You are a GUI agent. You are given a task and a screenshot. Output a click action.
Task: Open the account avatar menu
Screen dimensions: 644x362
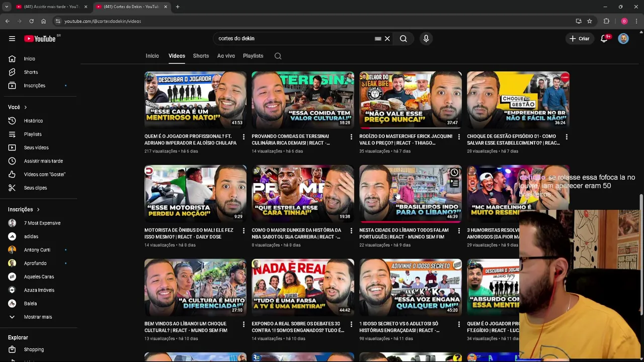623,39
